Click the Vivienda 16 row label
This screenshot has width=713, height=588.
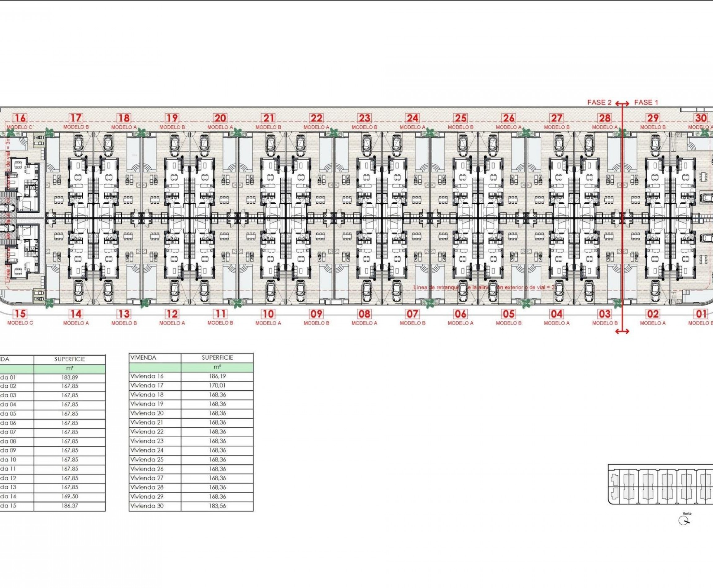coord(147,376)
